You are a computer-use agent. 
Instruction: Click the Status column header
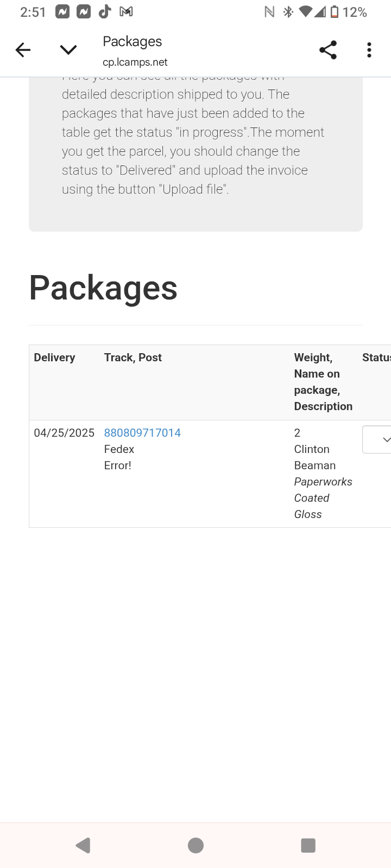(376, 358)
